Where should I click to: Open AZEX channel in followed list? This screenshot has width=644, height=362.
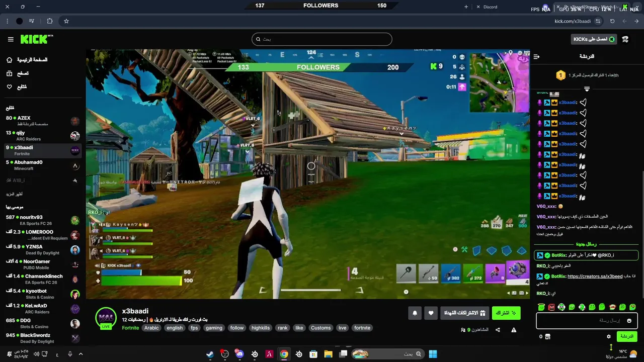(x=42, y=121)
